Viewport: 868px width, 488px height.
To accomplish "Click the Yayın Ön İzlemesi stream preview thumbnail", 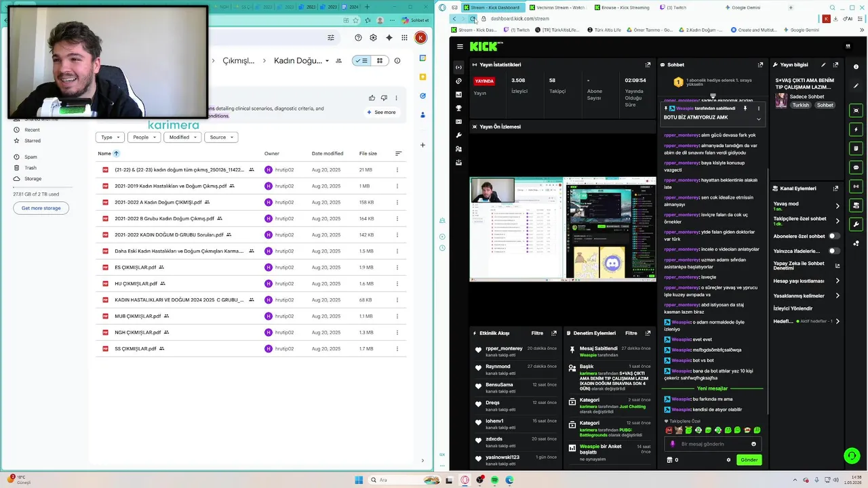I will click(563, 229).
